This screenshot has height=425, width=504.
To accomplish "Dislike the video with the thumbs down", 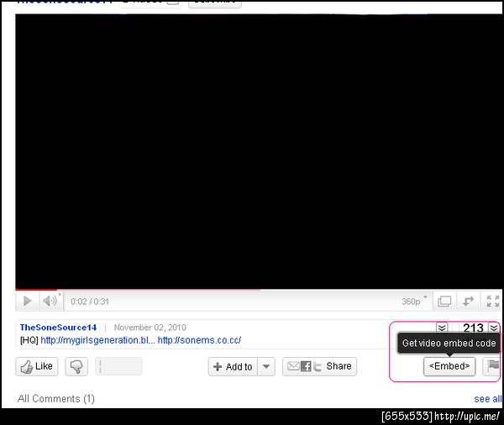I will pos(76,366).
